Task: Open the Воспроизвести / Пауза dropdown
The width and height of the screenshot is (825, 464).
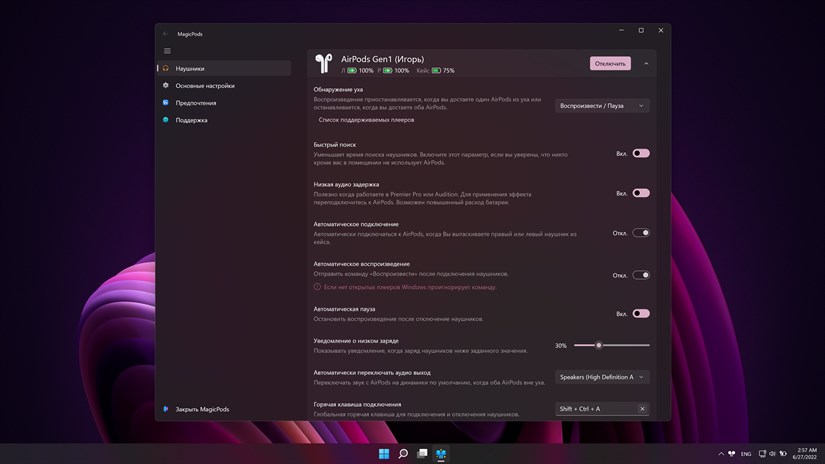Action: [x=602, y=106]
